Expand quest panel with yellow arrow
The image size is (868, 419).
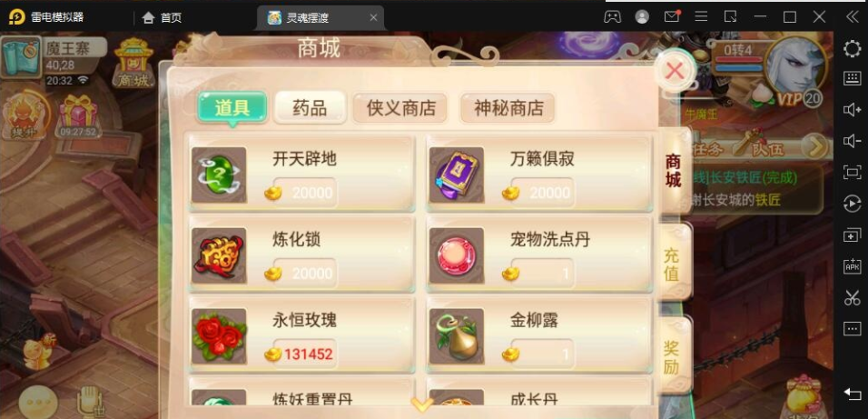click(817, 146)
